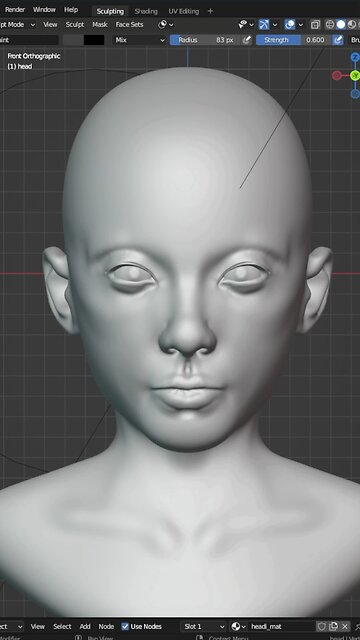Click the black secondary color swatch
Viewport: 360px width, 640px height.
click(x=94, y=40)
